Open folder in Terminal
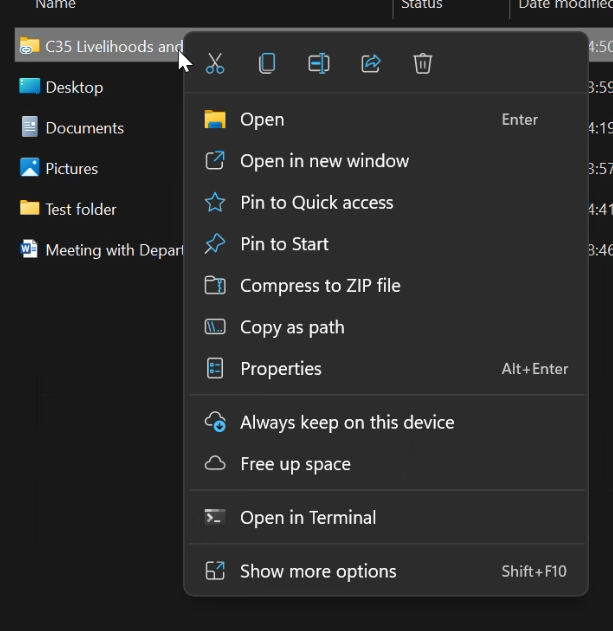613x631 pixels. pos(308,518)
